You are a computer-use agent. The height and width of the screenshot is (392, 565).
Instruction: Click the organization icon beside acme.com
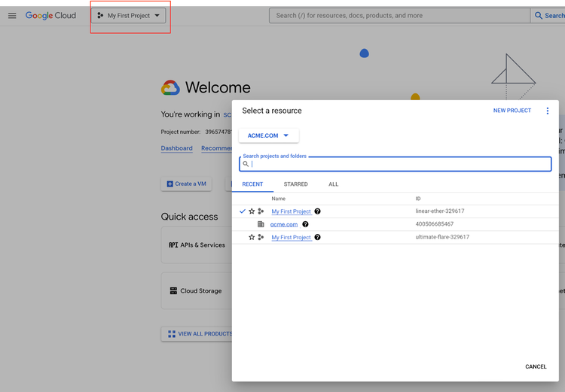pos(261,224)
